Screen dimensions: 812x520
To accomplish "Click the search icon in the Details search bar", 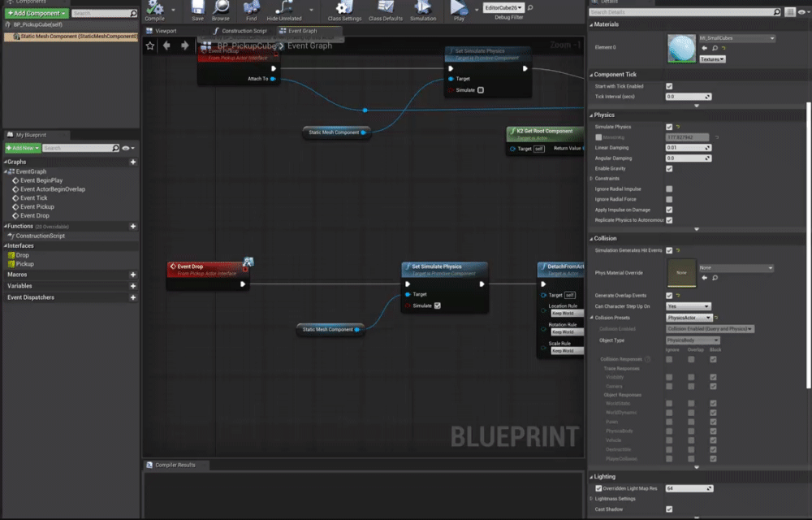I will [x=776, y=12].
